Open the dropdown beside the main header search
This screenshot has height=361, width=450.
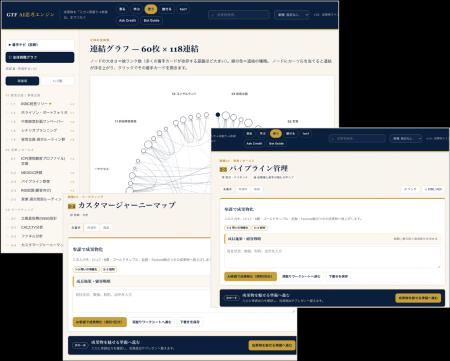pos(292,15)
